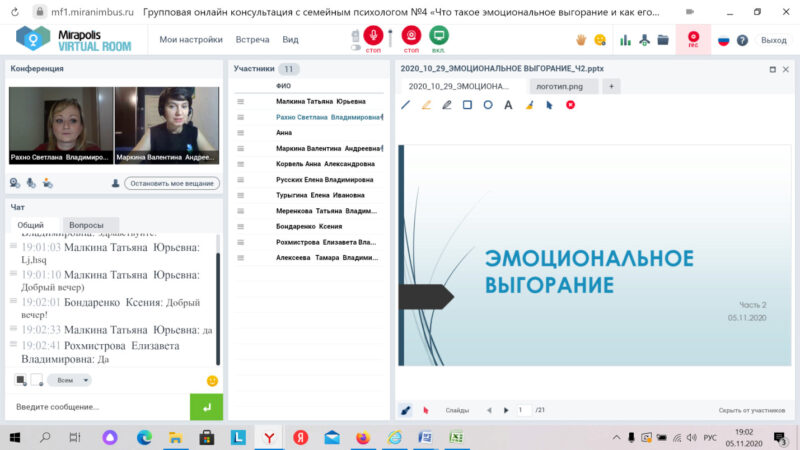This screenshot has height=450, width=800.
Task: Open the emoji picker in chat
Action: (x=212, y=381)
